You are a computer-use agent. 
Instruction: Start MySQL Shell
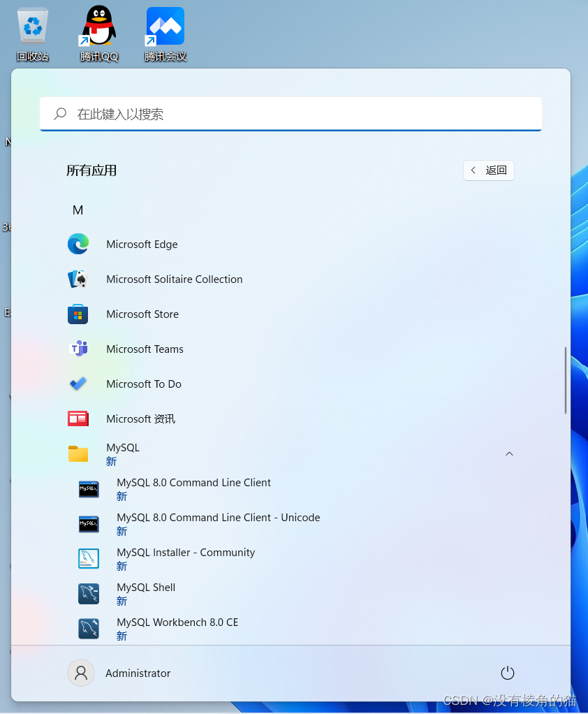click(x=145, y=593)
